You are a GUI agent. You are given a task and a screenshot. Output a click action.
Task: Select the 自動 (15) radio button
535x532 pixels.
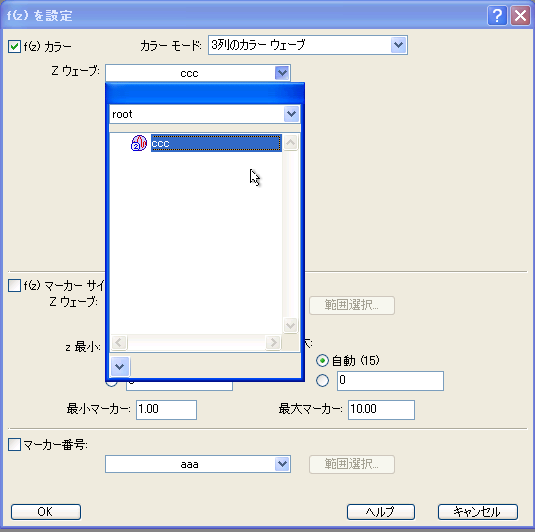click(322, 361)
